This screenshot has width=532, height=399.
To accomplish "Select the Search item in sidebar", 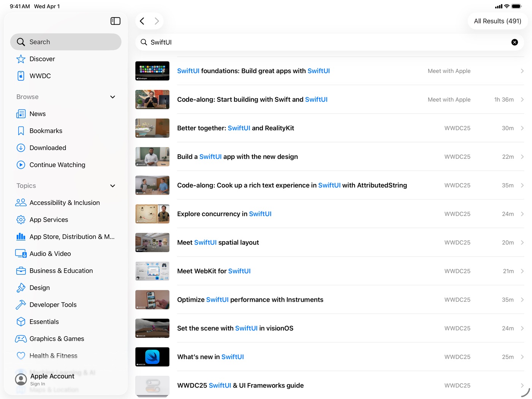I will pos(66,42).
